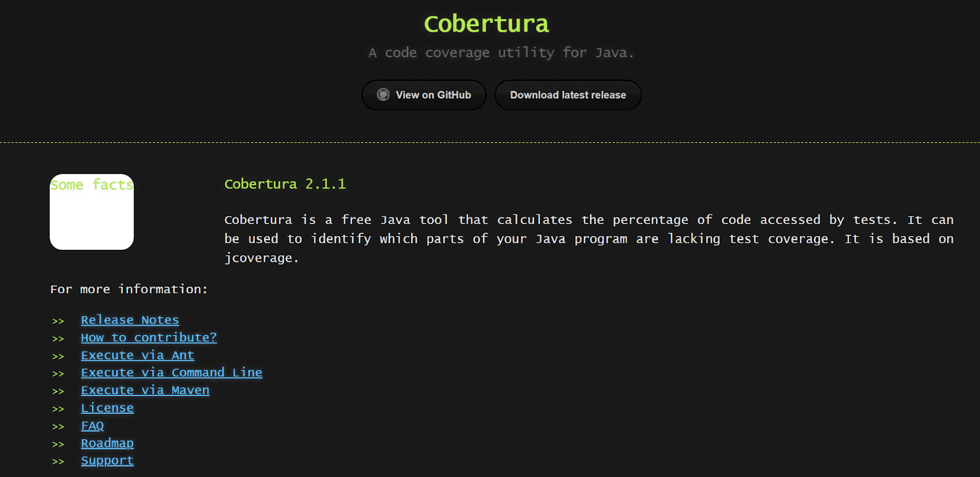Open the View on GitHub button
Screen dimensions: 980x477
coord(424,95)
